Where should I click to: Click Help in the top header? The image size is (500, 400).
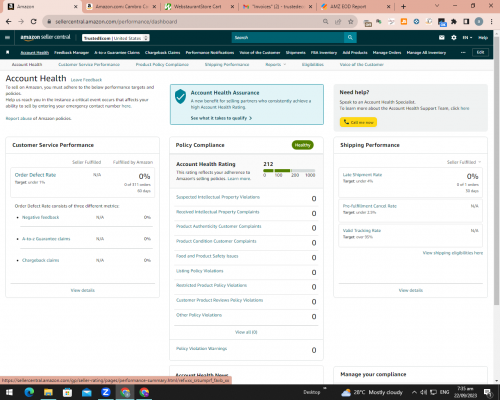pos(483,38)
